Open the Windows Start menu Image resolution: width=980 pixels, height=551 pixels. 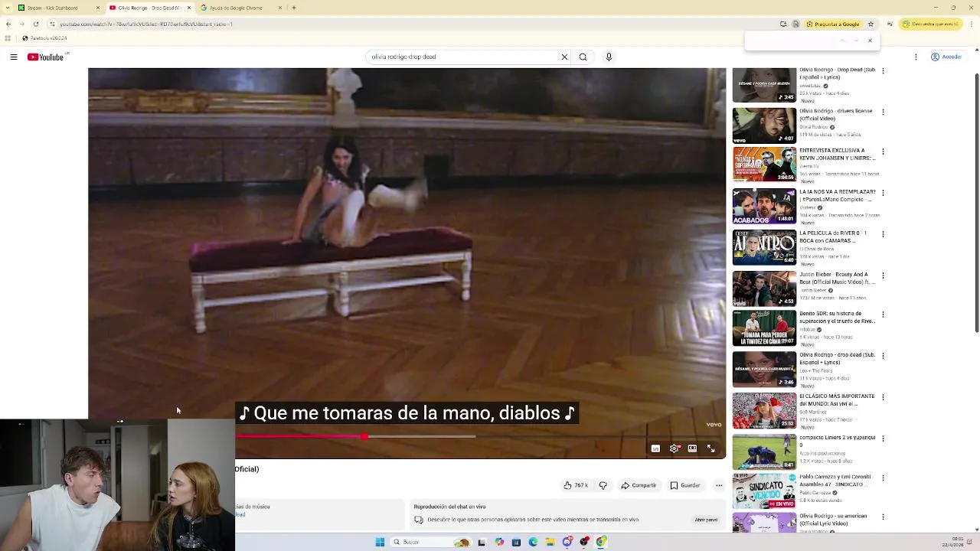[x=380, y=542]
